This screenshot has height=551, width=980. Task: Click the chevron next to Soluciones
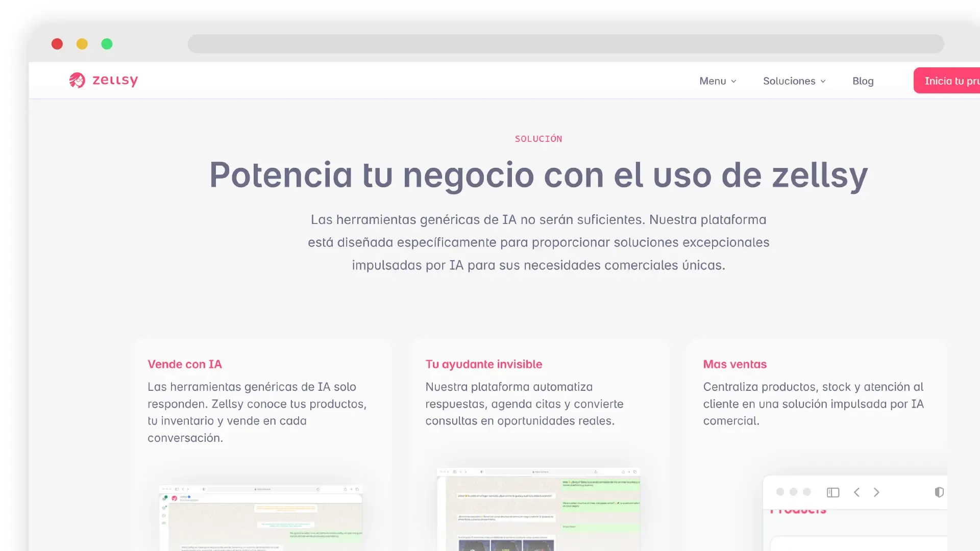pos(823,82)
